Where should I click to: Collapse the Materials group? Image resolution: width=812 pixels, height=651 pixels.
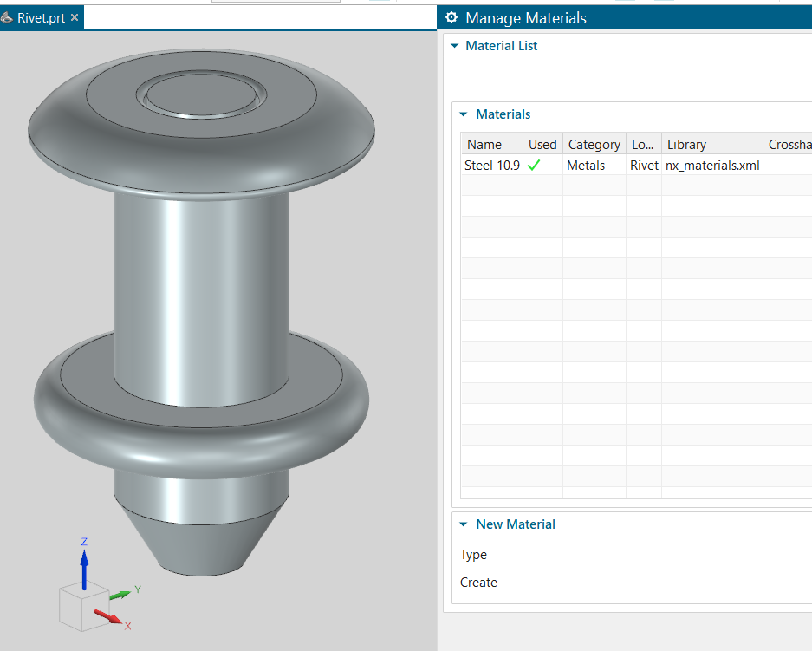pyautogui.click(x=463, y=114)
